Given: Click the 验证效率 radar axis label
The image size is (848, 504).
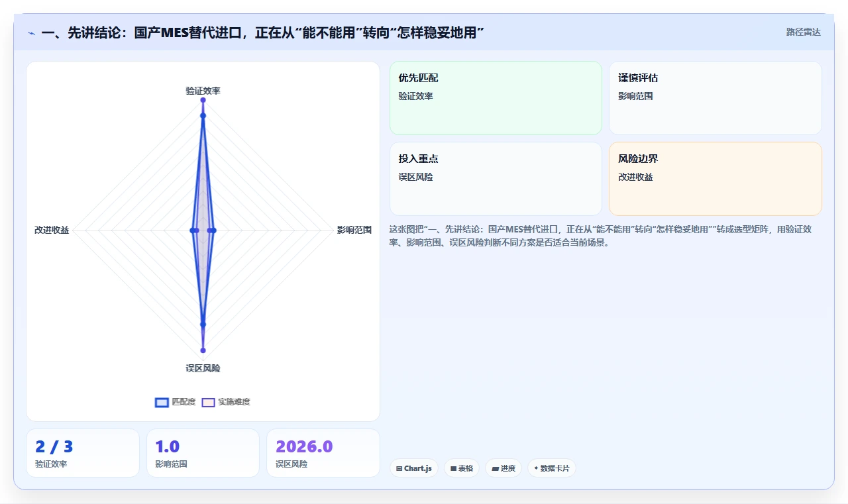Looking at the screenshot, I should (203, 91).
